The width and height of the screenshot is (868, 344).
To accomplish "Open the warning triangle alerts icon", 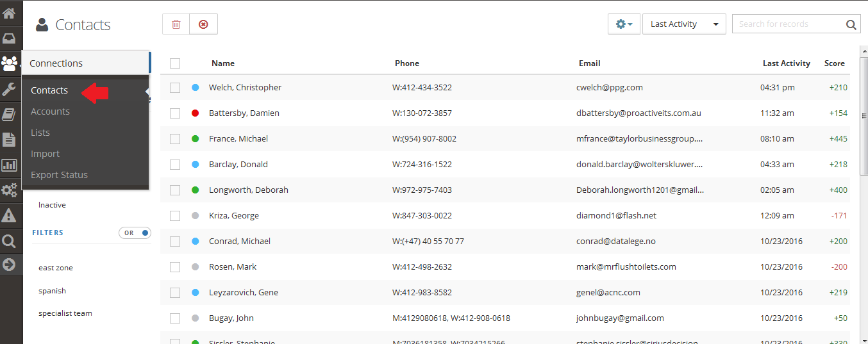I will [10, 215].
